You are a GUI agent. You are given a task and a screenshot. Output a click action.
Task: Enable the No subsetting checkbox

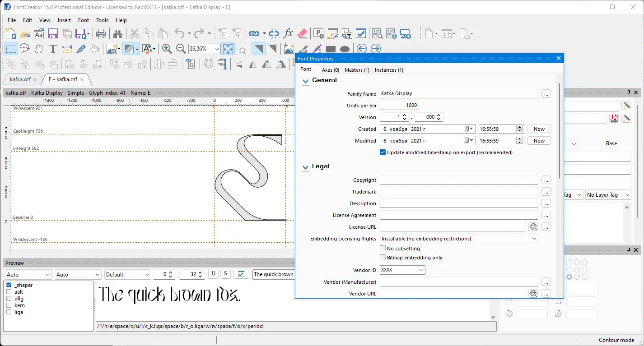383,249
